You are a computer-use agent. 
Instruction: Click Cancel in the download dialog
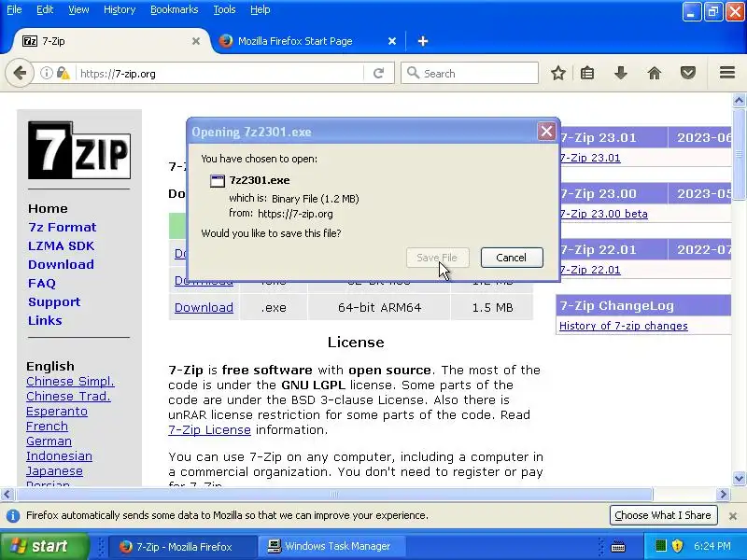tap(511, 258)
